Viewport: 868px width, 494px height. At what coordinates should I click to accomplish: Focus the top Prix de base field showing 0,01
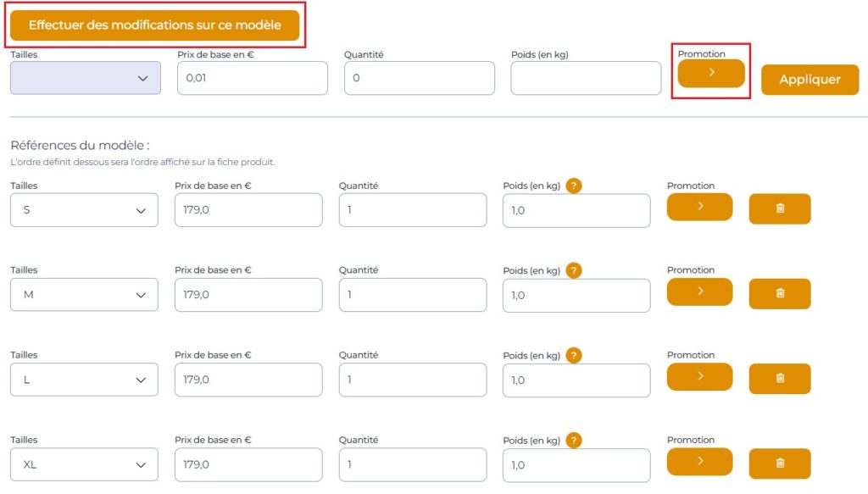pyautogui.click(x=253, y=78)
